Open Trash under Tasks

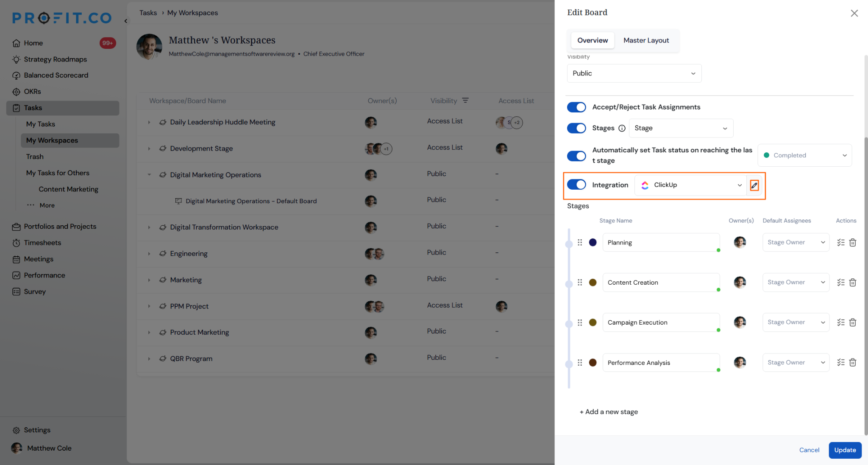(35, 157)
